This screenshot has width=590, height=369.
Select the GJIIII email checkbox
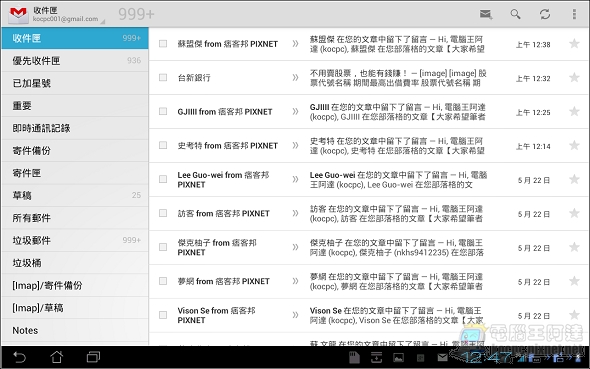pos(163,111)
